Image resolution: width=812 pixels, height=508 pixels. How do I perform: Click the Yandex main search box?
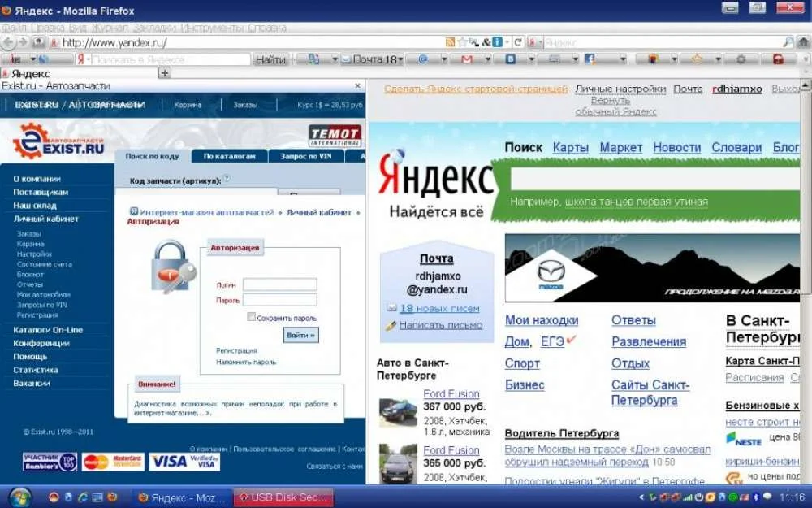point(655,180)
